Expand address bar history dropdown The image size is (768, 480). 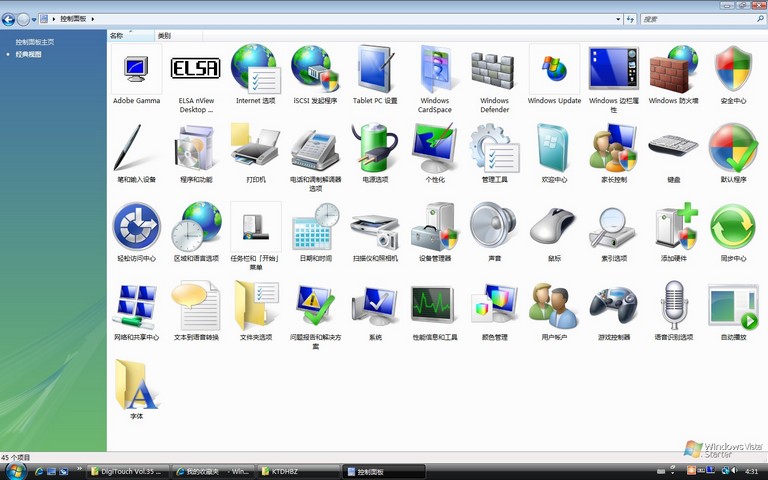coord(618,19)
